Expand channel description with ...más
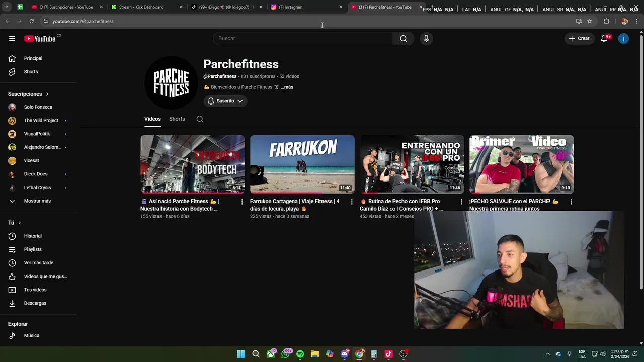644x362 pixels. (287, 87)
